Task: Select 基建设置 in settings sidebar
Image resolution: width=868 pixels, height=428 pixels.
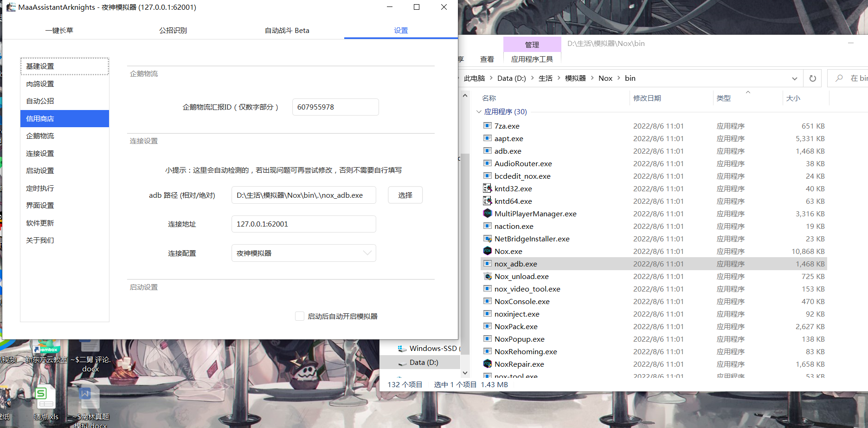Action: 64,66
